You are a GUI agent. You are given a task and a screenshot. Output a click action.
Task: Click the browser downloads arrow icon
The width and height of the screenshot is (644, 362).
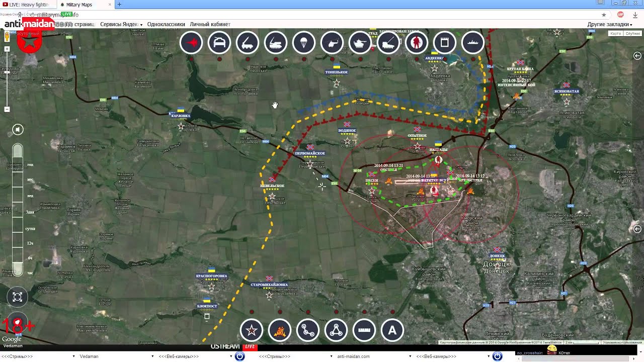pyautogui.click(x=635, y=15)
